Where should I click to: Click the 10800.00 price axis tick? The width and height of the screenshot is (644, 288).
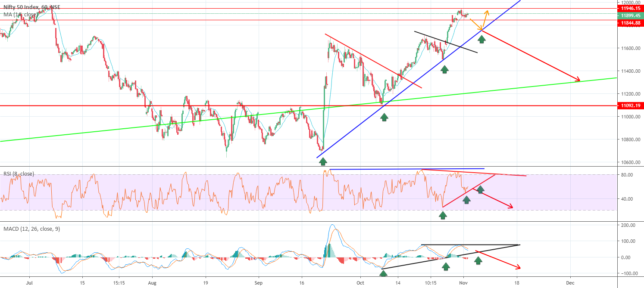[630, 139]
